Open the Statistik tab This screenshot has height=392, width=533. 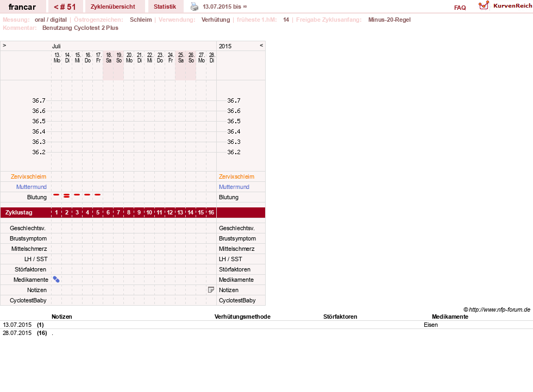pos(165,7)
